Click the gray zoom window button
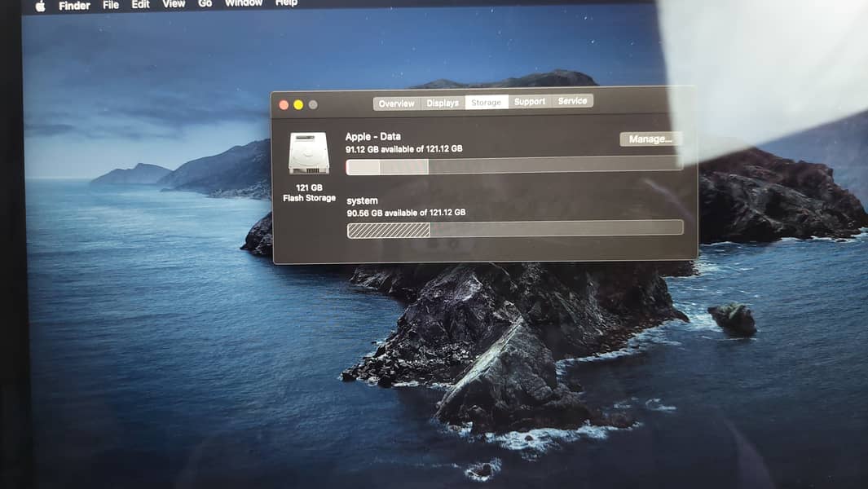Viewport: 868px width, 489px height. click(313, 104)
